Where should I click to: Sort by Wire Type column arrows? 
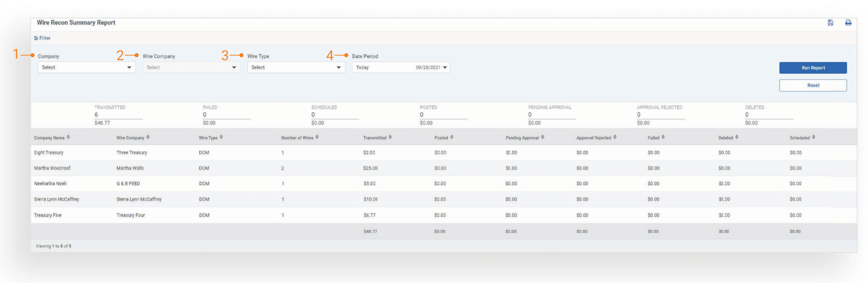221,137
